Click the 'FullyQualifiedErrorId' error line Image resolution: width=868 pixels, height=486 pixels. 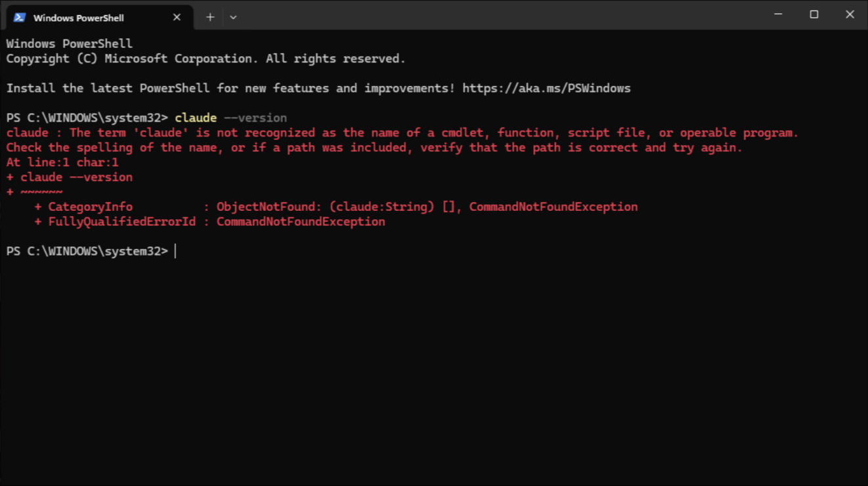pyautogui.click(x=210, y=222)
